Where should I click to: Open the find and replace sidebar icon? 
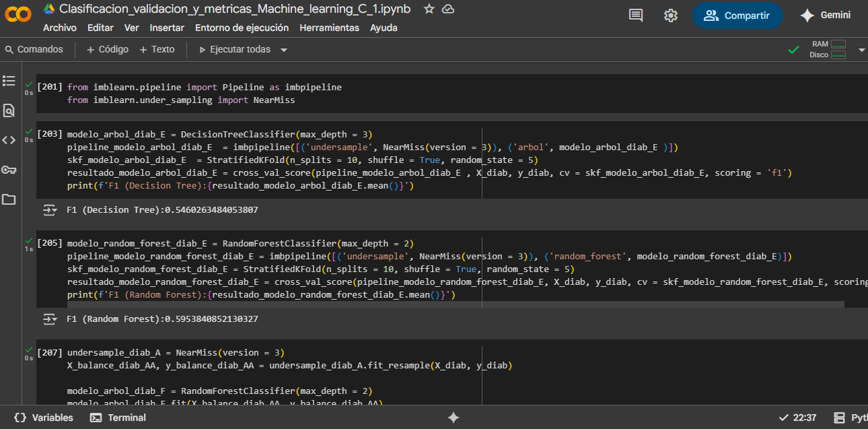click(9, 110)
